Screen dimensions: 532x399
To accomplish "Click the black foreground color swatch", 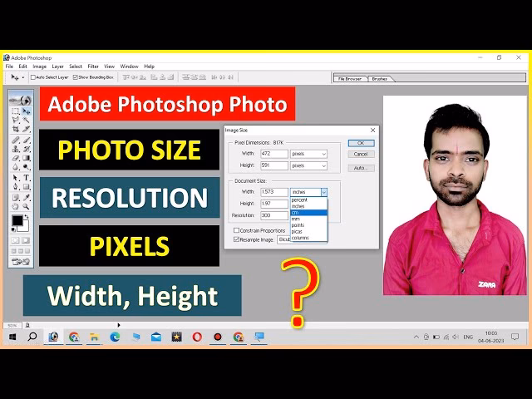I will [17, 220].
